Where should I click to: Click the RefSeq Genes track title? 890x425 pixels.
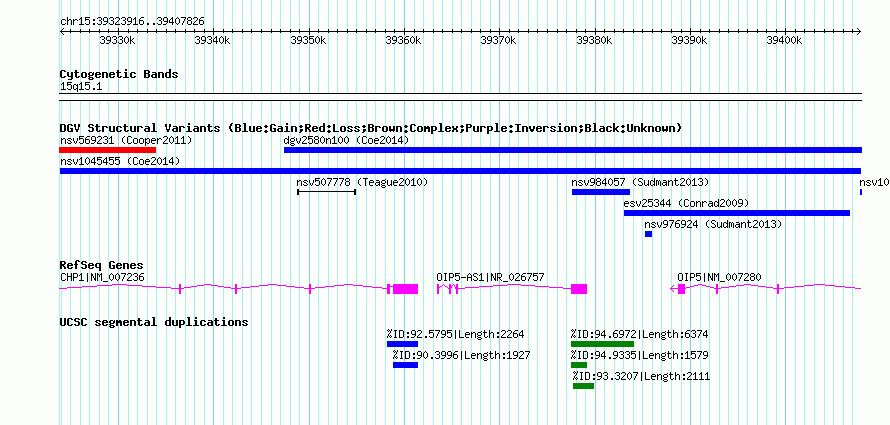(102, 266)
